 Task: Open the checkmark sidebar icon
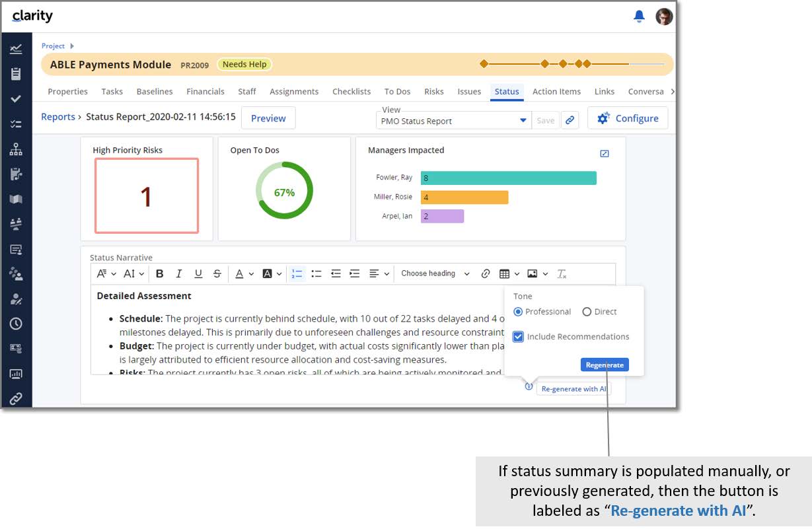coord(16,99)
